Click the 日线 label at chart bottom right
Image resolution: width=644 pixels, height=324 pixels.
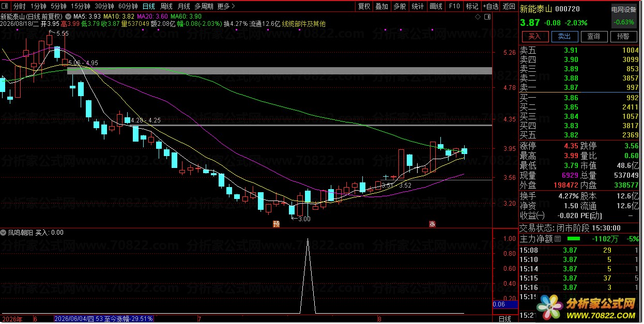click(505, 319)
